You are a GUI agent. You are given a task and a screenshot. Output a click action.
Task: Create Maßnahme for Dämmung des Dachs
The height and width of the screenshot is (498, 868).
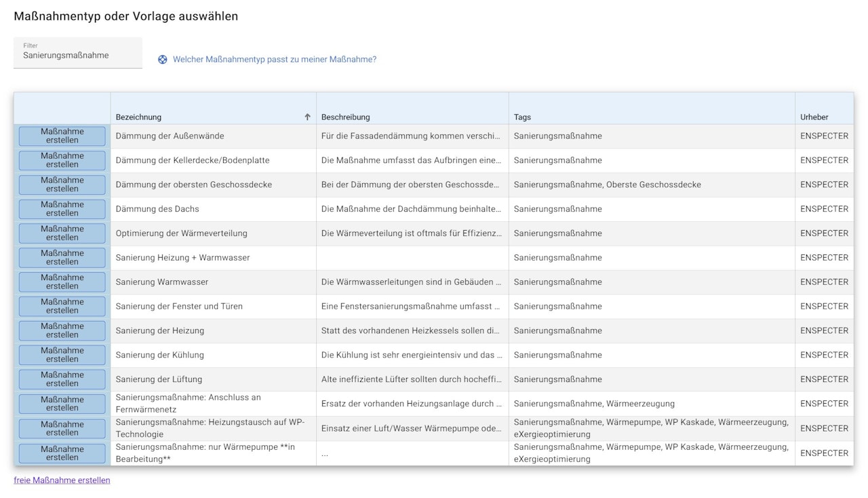(x=62, y=209)
